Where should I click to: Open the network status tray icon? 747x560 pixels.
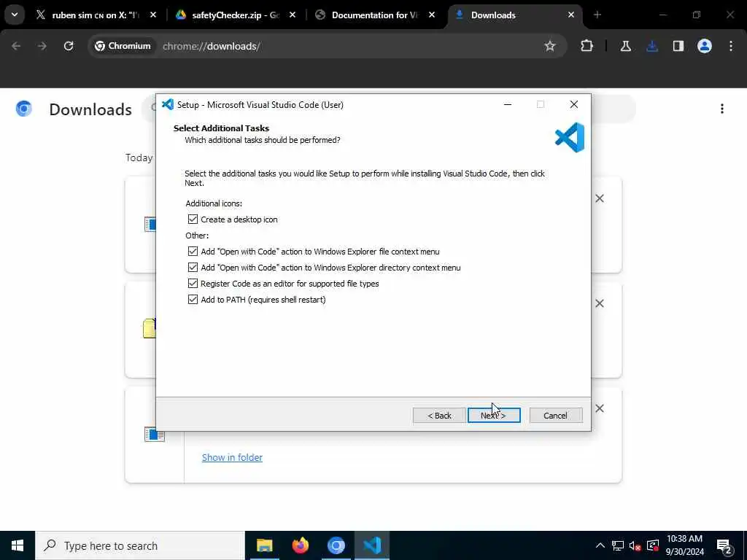pos(618,545)
